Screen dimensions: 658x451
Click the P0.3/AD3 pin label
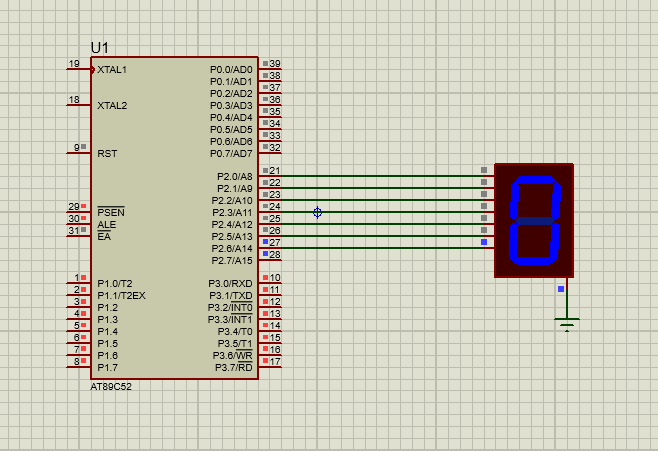[x=231, y=106]
